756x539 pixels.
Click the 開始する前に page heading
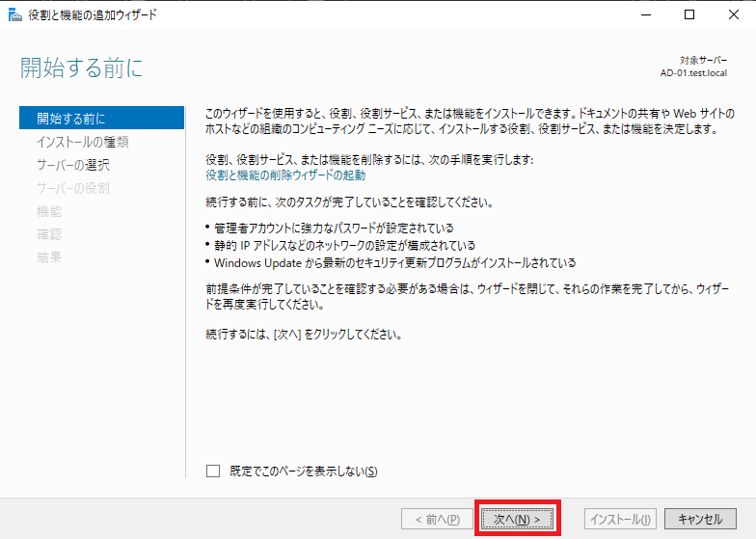coord(81,67)
